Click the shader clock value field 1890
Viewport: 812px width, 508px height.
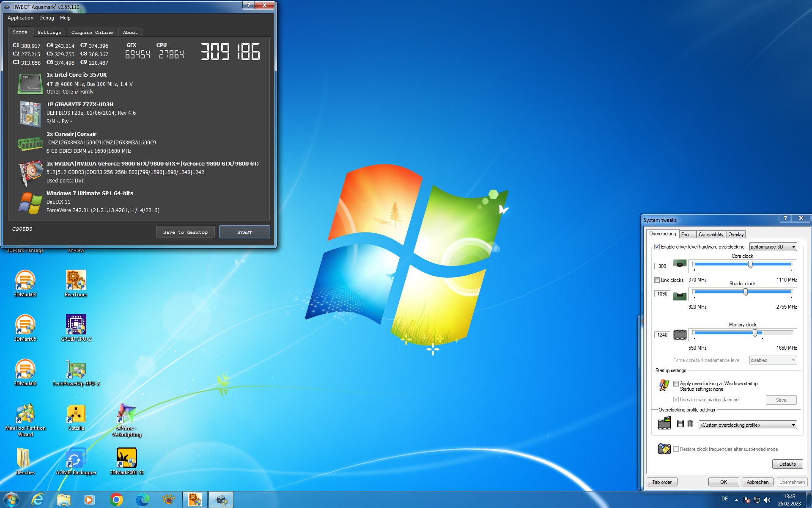click(x=662, y=294)
